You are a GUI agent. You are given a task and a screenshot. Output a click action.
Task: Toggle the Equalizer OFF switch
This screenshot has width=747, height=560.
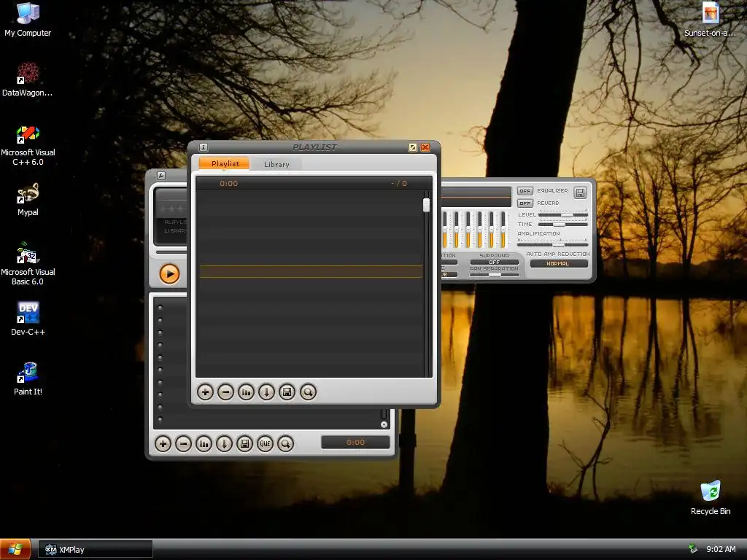(525, 191)
